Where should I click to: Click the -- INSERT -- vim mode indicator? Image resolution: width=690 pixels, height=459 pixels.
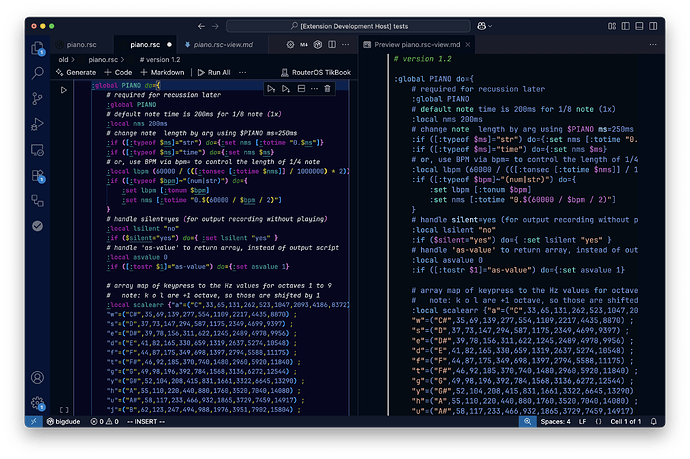(x=146, y=422)
